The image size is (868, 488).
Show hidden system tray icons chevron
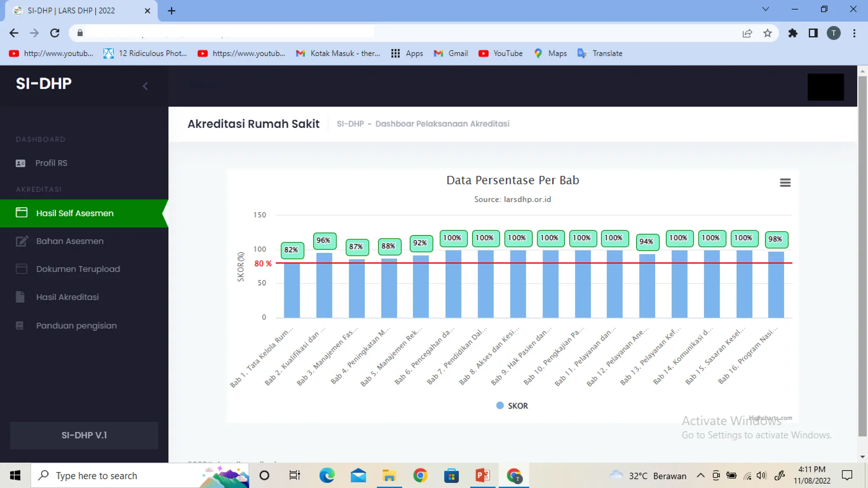701,475
